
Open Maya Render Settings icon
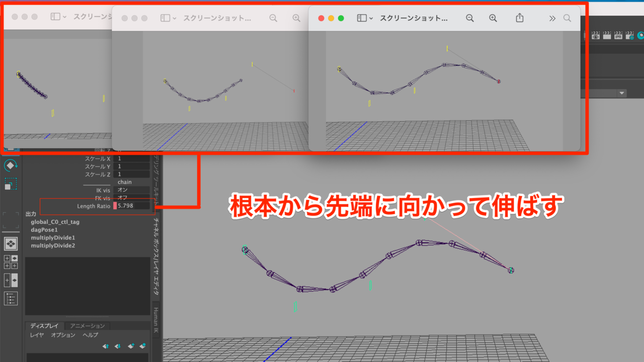click(629, 36)
